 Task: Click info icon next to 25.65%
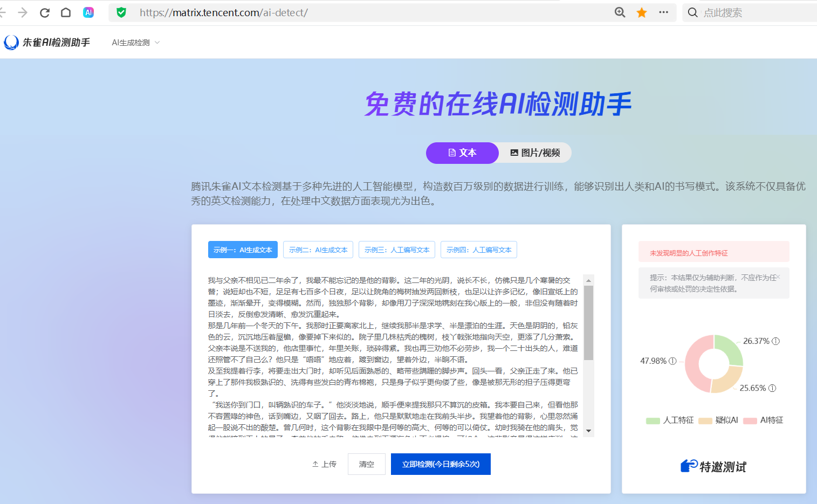772,388
